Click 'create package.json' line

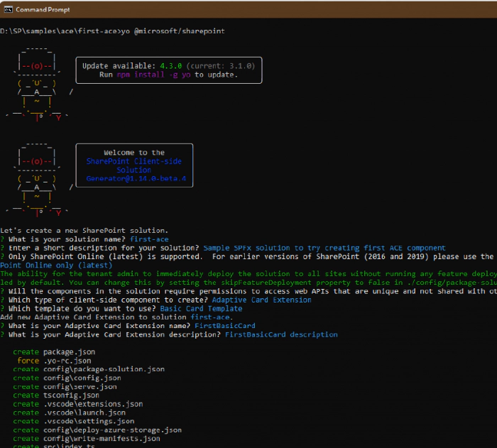point(54,352)
